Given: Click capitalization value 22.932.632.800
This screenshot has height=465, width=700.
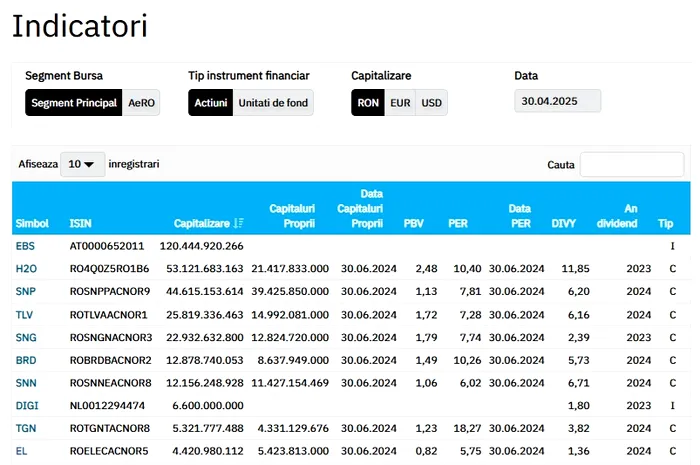Looking at the screenshot, I should point(204,337).
